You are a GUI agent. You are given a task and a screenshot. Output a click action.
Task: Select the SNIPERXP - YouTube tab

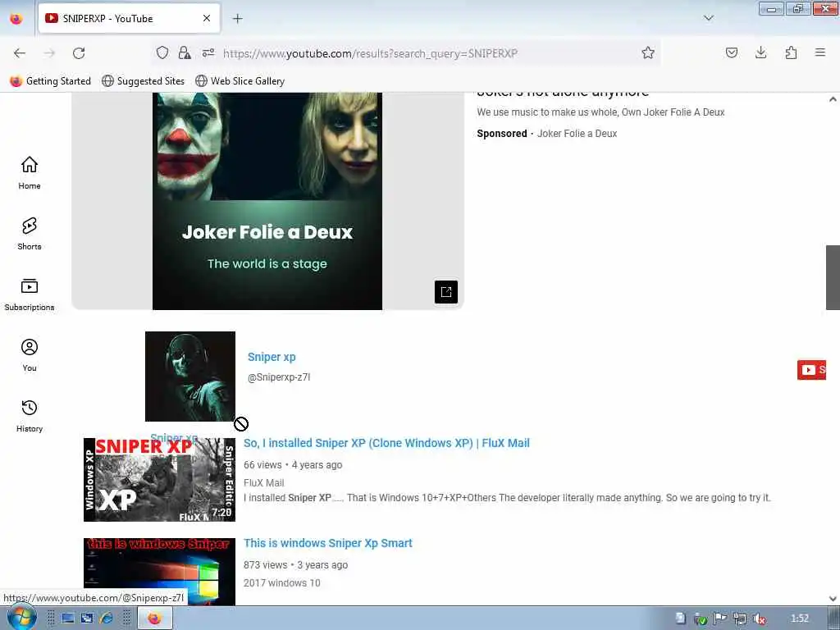coord(129,19)
